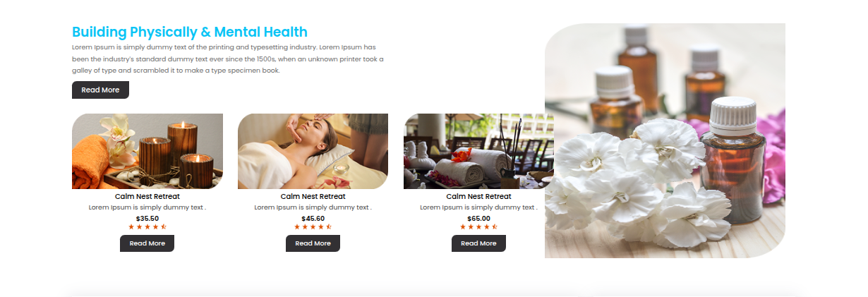Click the third star of the $65.00 rating
Screen dimensions: 868x297
(479, 227)
